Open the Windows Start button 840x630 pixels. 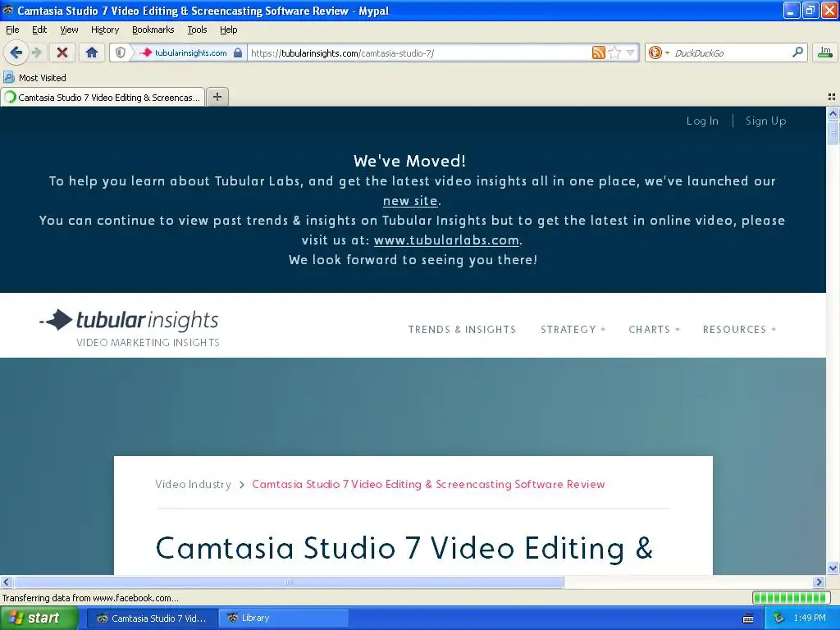tap(39, 618)
